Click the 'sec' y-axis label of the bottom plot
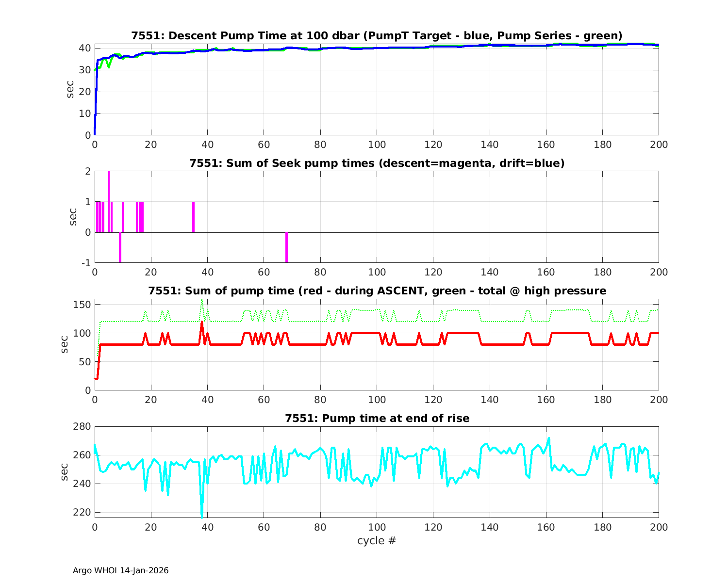Viewport: 728px width, 582px height. [65, 472]
